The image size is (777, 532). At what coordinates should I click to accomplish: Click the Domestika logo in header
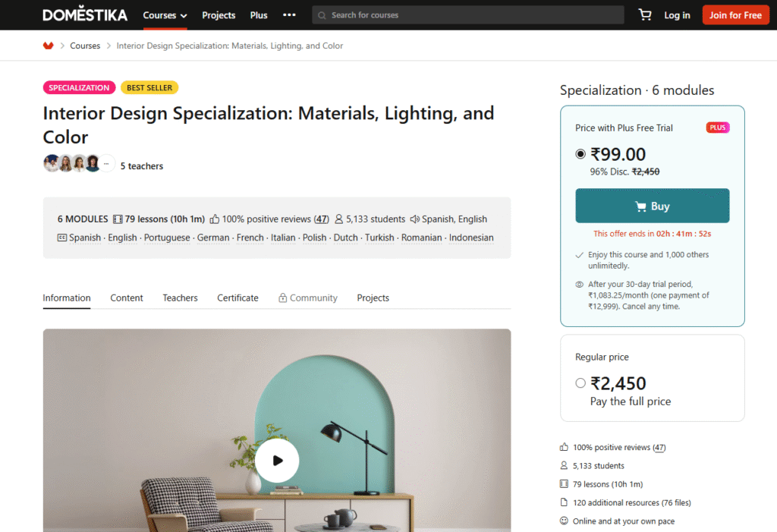[x=85, y=15]
